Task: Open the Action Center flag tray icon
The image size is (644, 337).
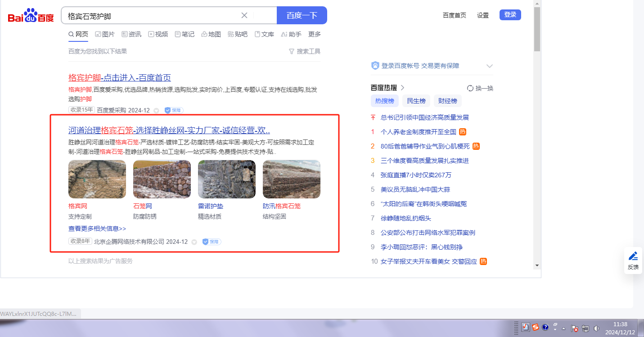Action: pyautogui.click(x=575, y=328)
